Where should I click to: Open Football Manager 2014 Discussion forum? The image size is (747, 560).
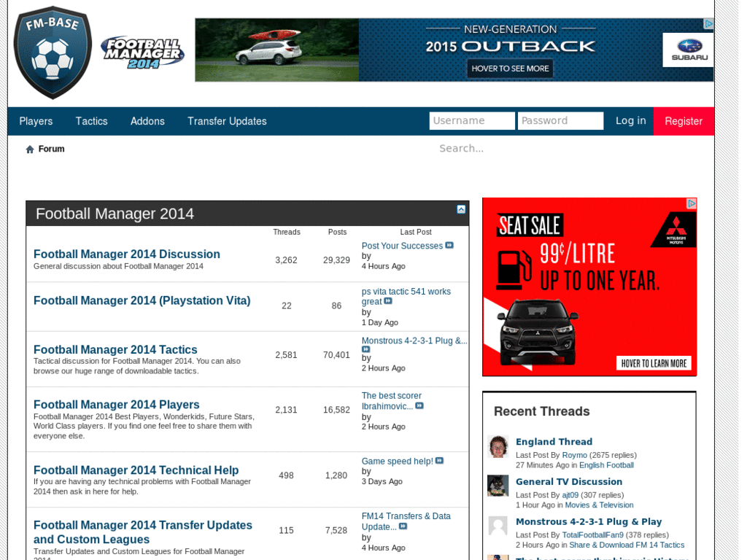127,254
